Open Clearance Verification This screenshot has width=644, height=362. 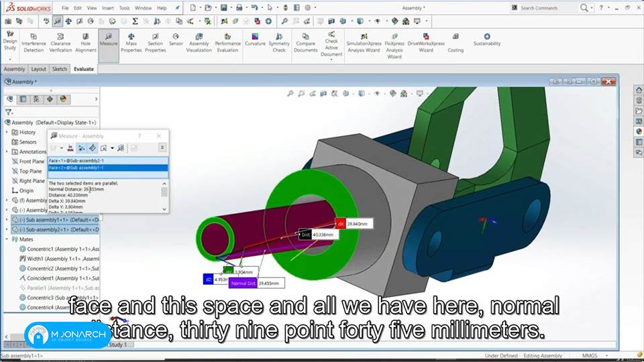point(60,43)
